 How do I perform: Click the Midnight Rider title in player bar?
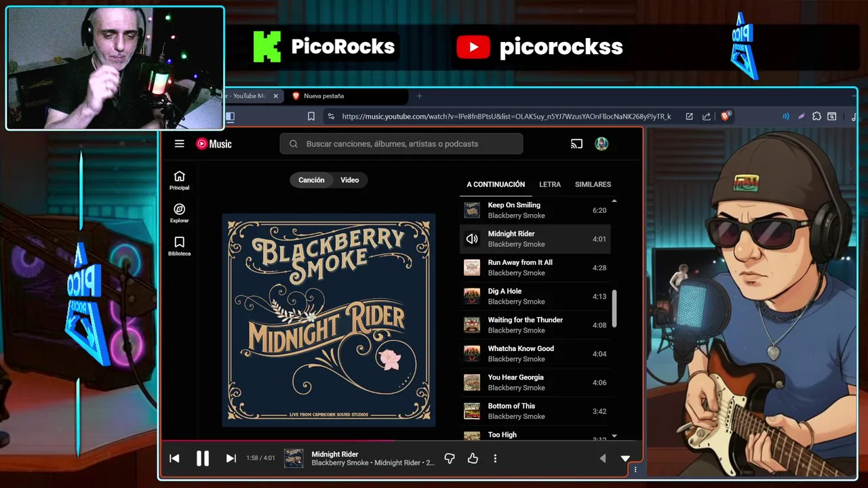pyautogui.click(x=335, y=454)
